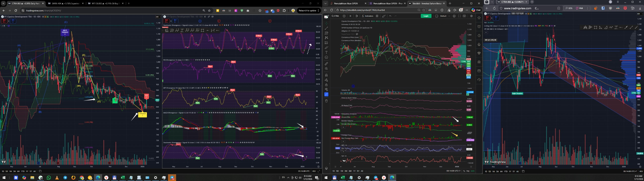Click Relaunch to update in left Chrome
644x181 pixels.
308,11
